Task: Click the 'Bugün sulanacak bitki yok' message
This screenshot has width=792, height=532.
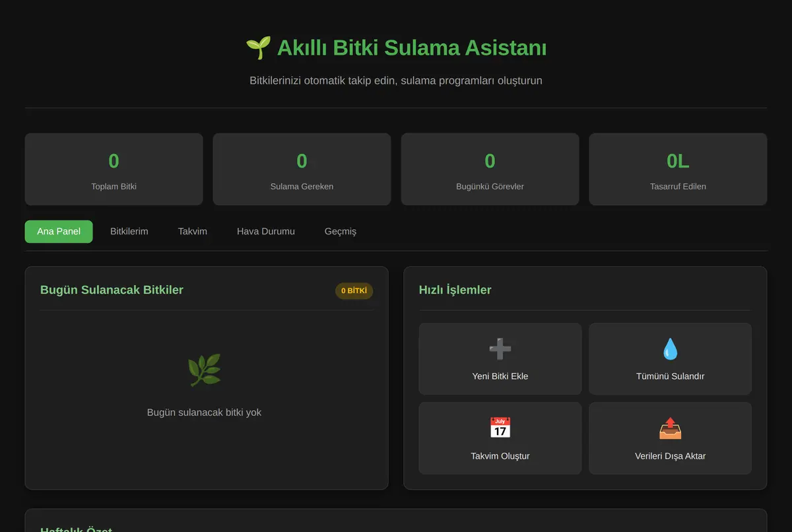Action: [x=205, y=413]
